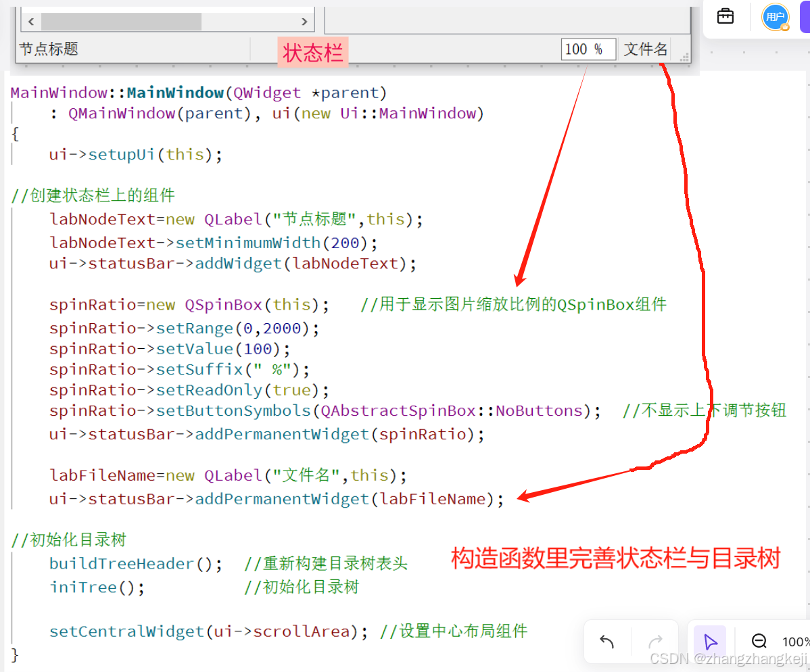
Task: Click the redo arrow button
Action: tap(656, 642)
